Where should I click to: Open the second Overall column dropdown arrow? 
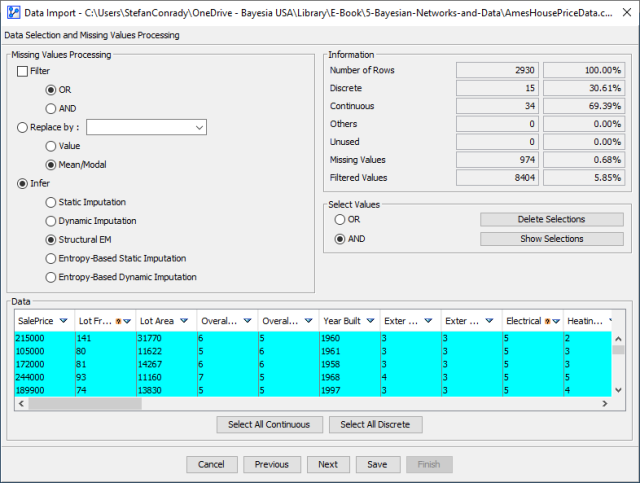click(309, 321)
